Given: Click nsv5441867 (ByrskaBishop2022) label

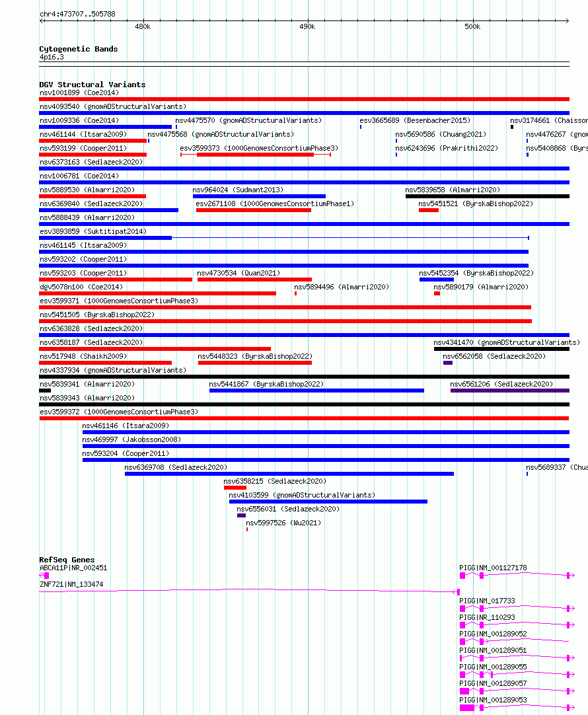Looking at the screenshot, I should click(266, 385).
